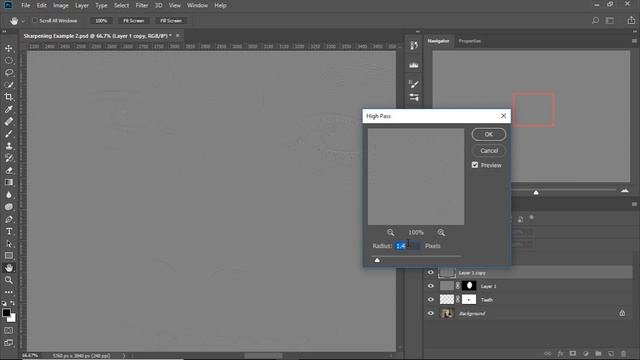This screenshot has width=640, height=360.
Task: Hide the Layer 1 layer
Action: [431, 286]
